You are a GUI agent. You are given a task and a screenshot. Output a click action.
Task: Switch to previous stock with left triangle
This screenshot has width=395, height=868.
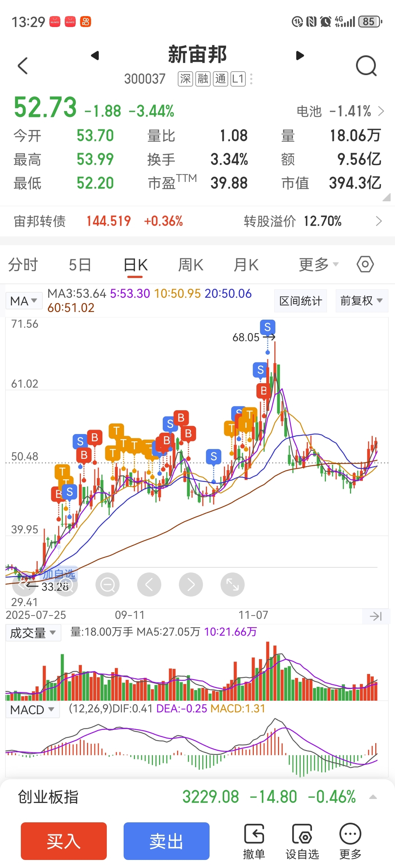click(x=95, y=56)
